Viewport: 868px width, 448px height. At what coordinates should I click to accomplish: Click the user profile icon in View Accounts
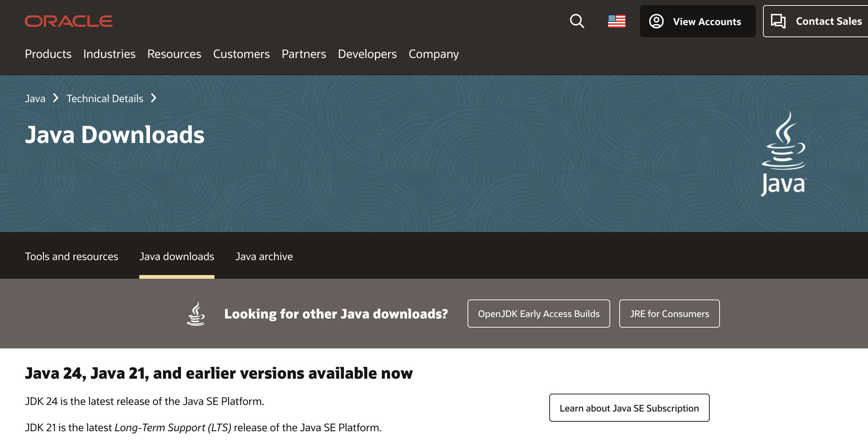656,21
